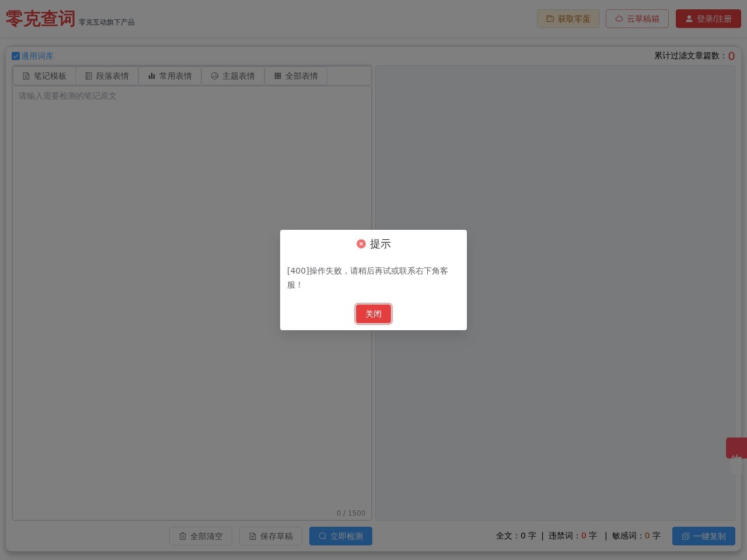
Task: Click the bar-chart icon on 常用表情 tab
Action: [x=151, y=76]
